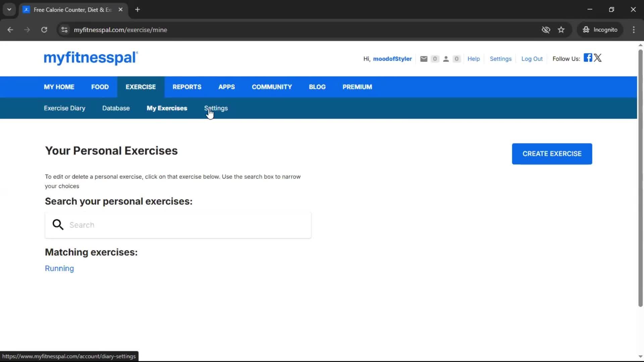Open Settings in the exercise submenu
Screen dimensions: 644x362
216,108
